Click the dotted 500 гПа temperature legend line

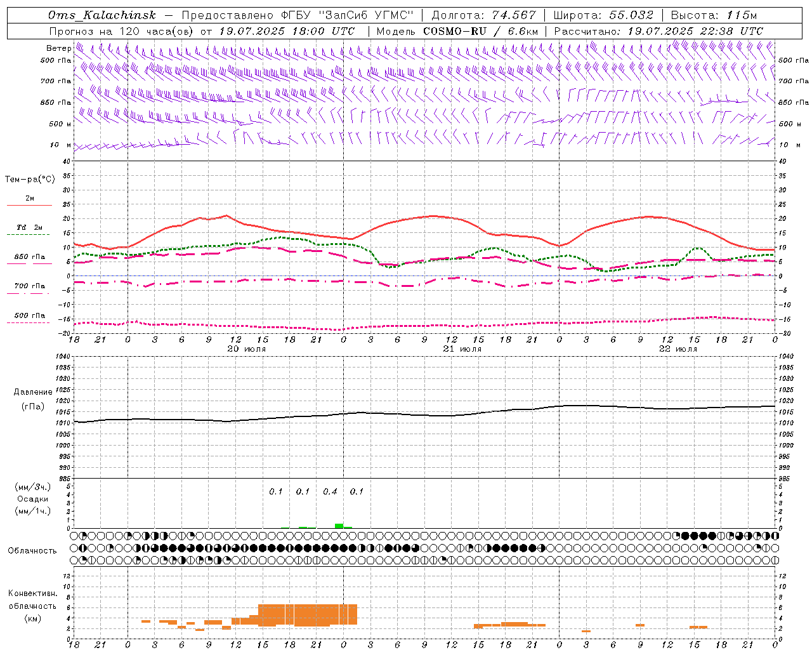coord(29,323)
